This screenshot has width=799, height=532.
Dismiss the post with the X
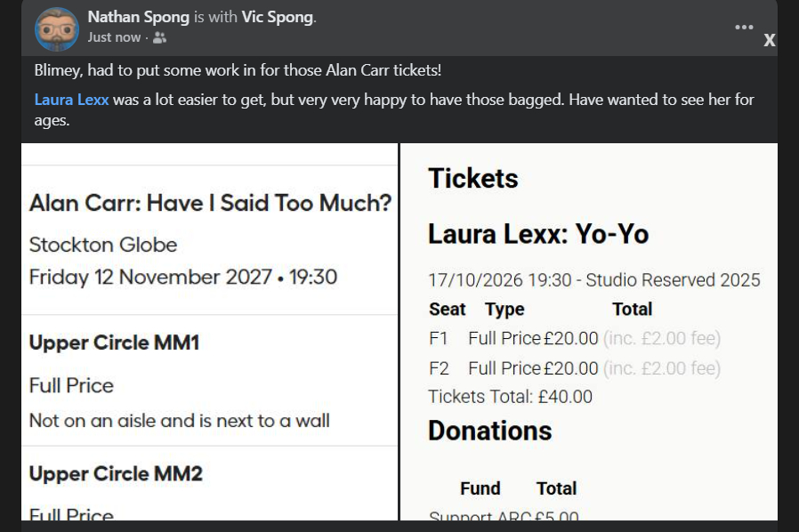click(770, 40)
